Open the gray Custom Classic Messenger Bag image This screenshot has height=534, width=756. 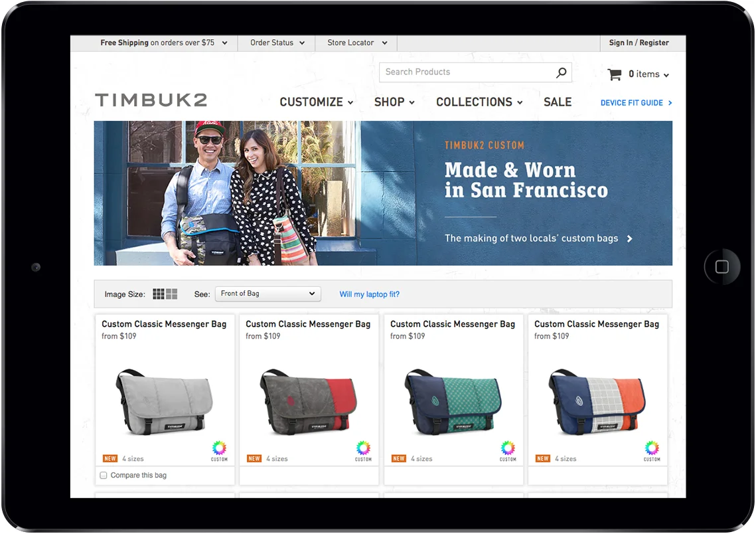coord(165,402)
